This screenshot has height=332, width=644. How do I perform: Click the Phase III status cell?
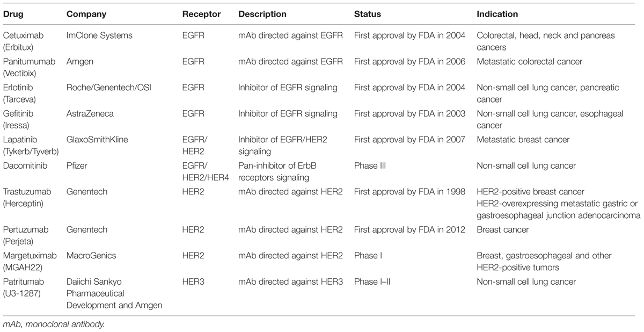coord(368,166)
